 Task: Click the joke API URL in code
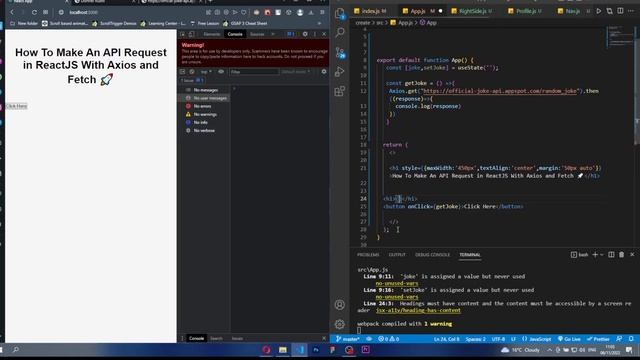(x=500, y=91)
